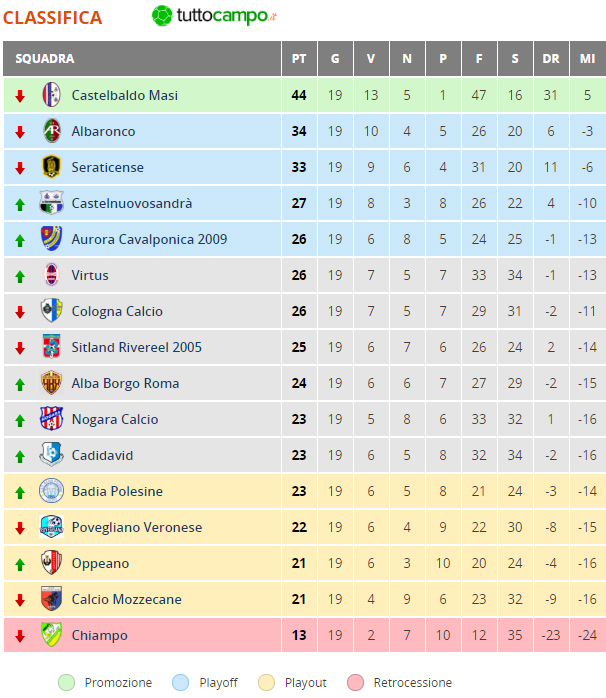
Task: Sort standings by DR column header
Action: click(x=551, y=59)
